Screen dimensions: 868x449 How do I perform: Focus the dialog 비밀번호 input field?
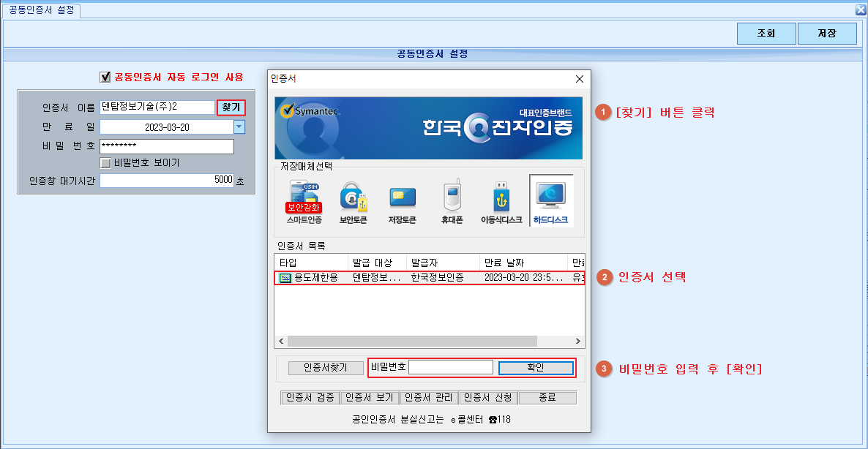click(451, 367)
